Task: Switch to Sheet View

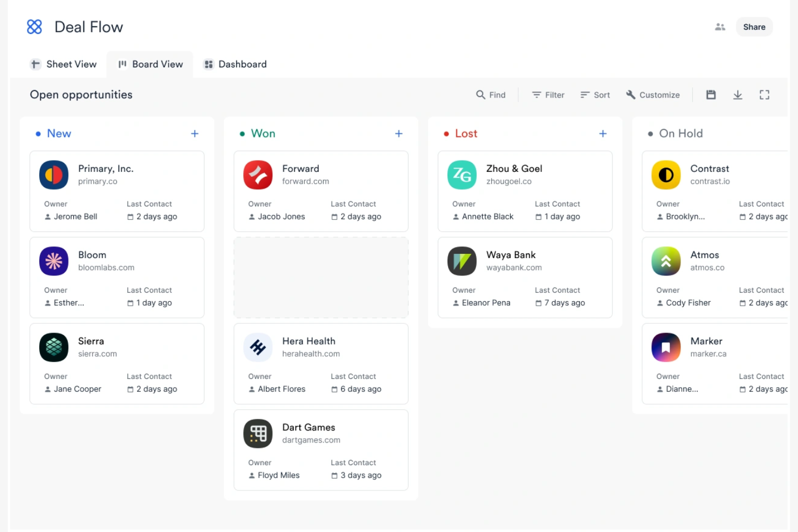Action: [x=63, y=64]
